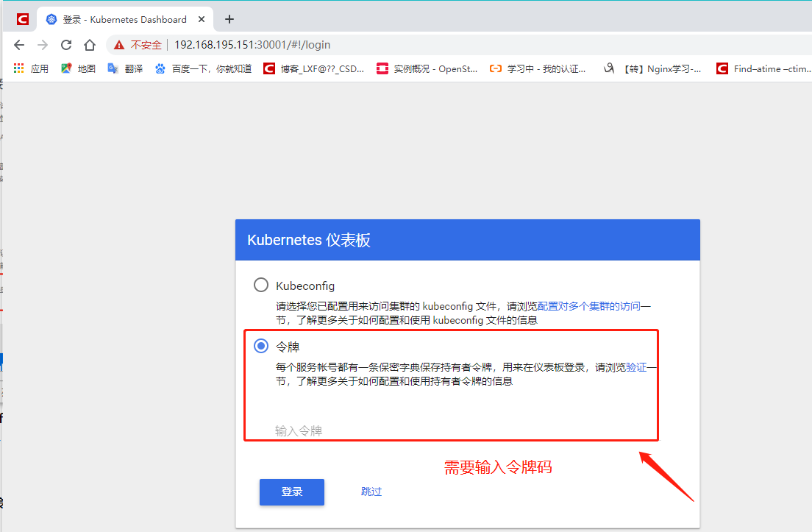
Task: Click the 跳过 skip link
Action: point(371,492)
